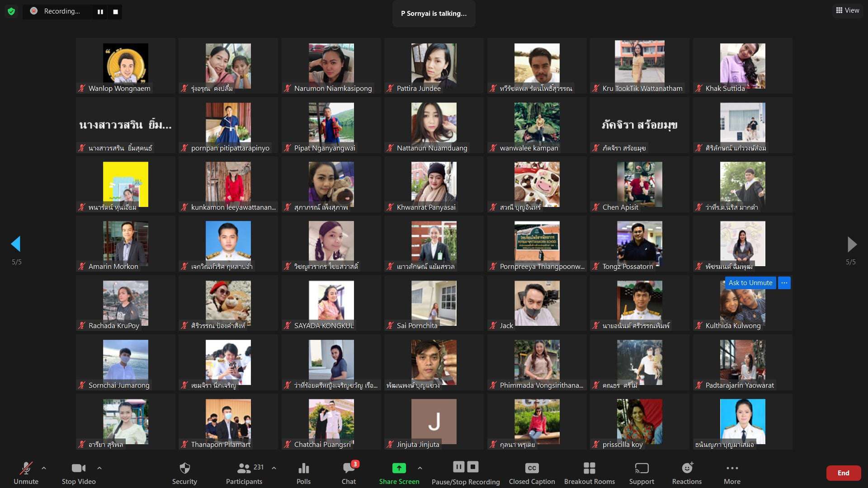Open Breakout Rooms

point(589,468)
